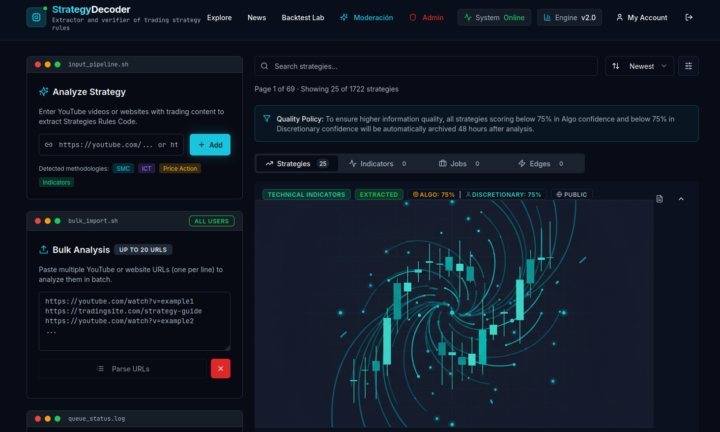
Task: Click the search strategies field
Action: coord(426,66)
